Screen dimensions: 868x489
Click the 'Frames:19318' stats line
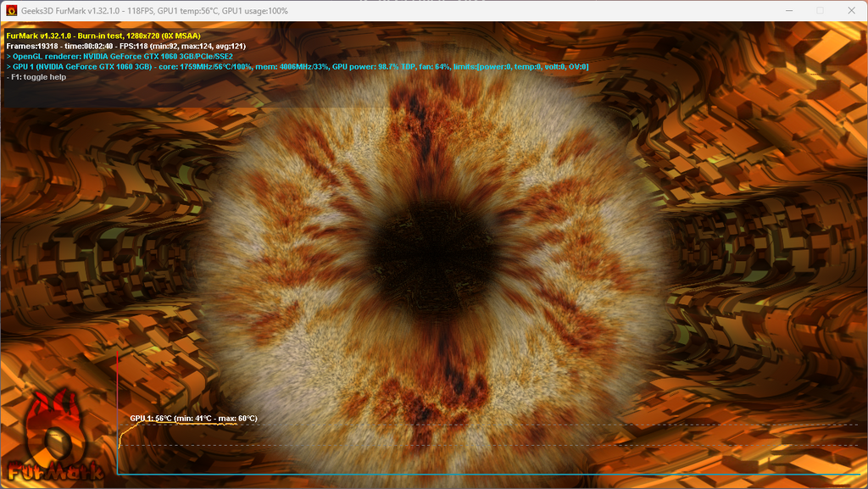(125, 46)
